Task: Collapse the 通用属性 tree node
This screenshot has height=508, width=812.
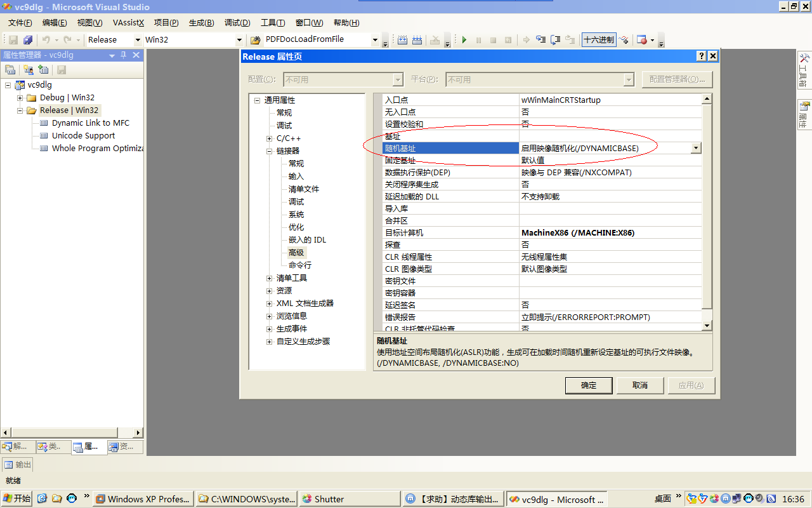Action: [258, 100]
